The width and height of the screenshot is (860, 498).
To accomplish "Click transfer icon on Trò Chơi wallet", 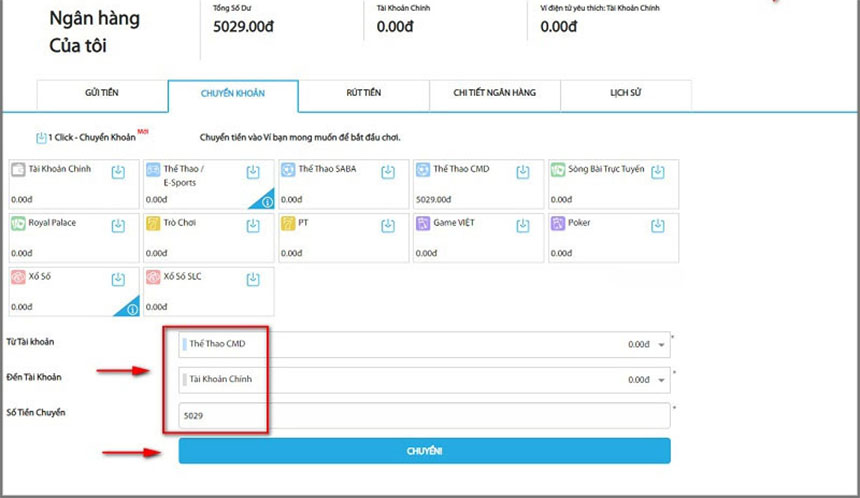I will (x=253, y=225).
